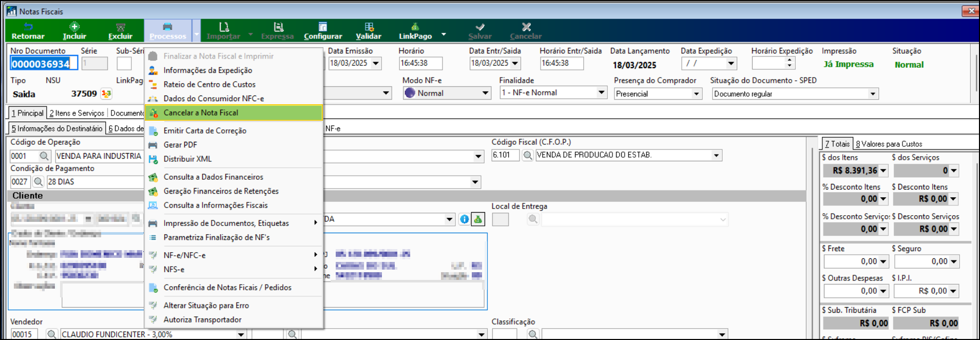Open the 7 Totais tab
Viewport: 980px width, 340px height.
pyautogui.click(x=837, y=144)
